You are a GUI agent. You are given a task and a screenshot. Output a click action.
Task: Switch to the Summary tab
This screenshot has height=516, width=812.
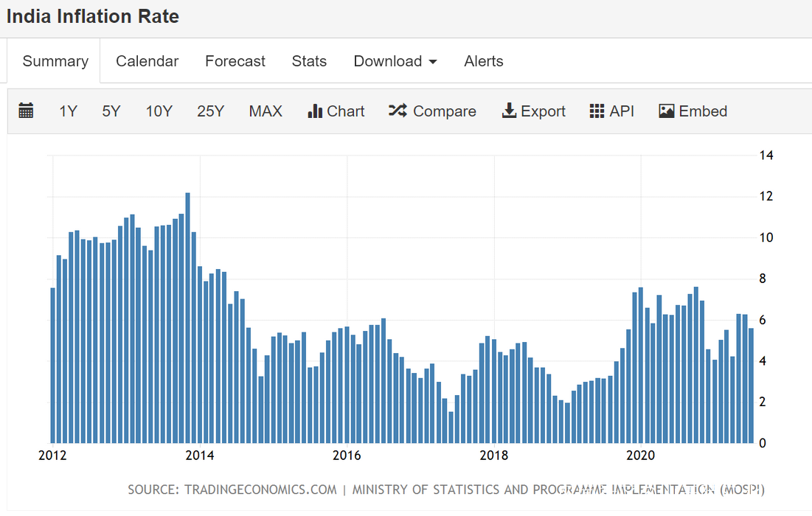coord(55,61)
